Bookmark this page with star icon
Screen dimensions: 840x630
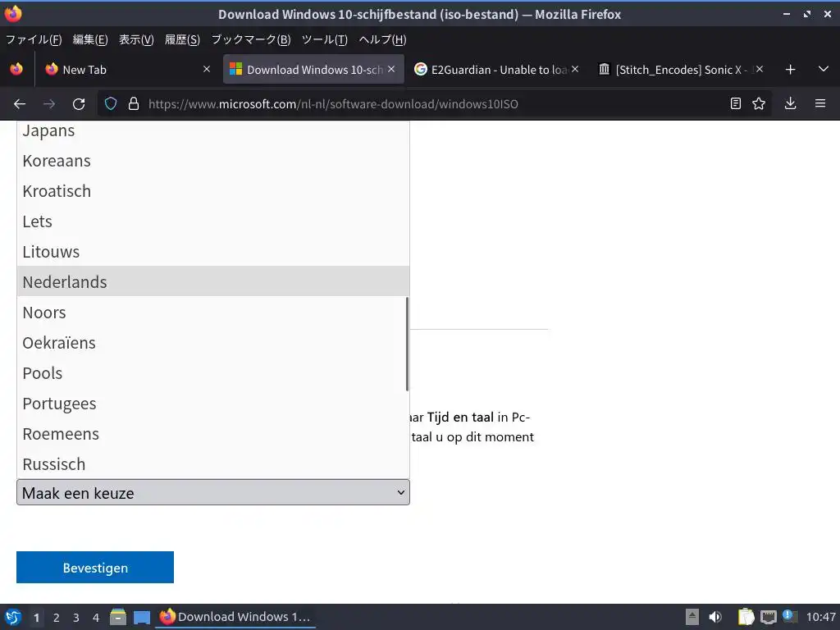(759, 103)
